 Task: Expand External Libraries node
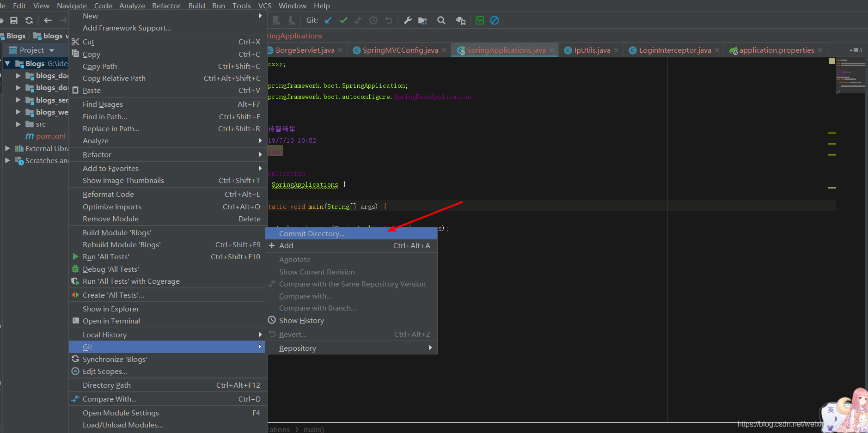(7, 148)
